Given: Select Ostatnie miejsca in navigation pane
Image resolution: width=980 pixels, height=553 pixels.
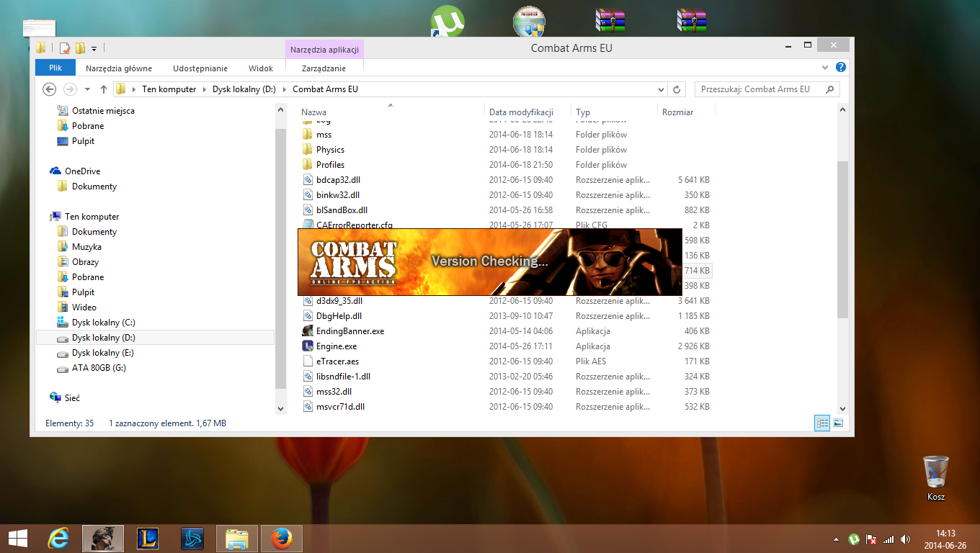Looking at the screenshot, I should (x=103, y=111).
